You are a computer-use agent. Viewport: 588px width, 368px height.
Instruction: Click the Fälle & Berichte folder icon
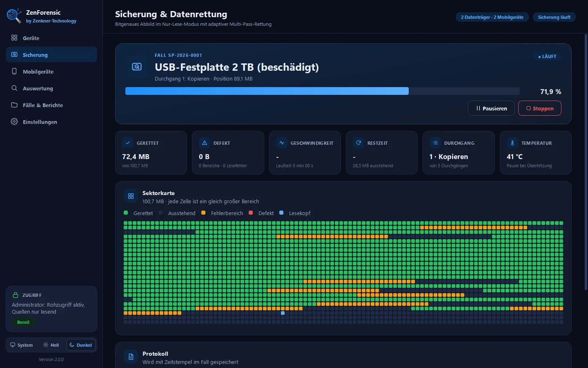click(14, 105)
